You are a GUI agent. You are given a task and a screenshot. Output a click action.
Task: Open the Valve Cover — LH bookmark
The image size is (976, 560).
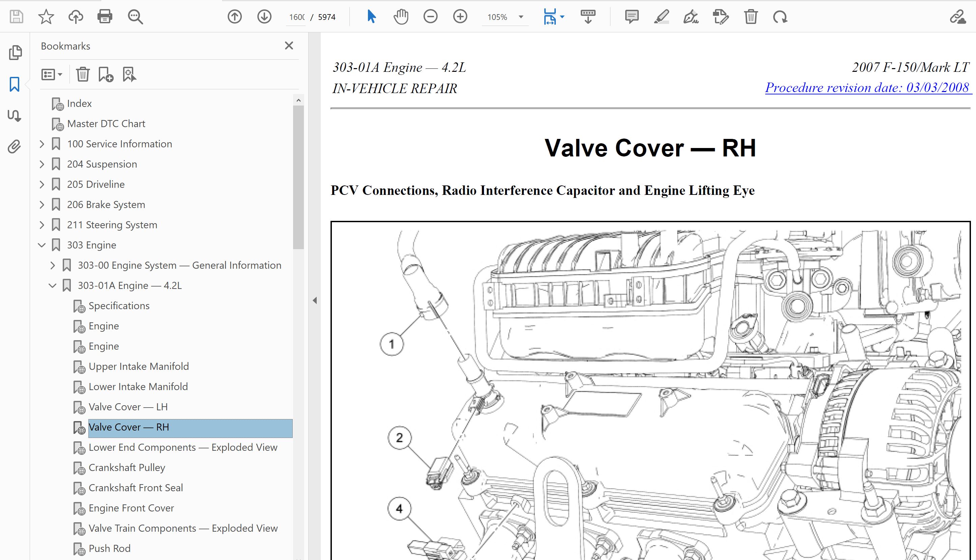pyautogui.click(x=128, y=407)
